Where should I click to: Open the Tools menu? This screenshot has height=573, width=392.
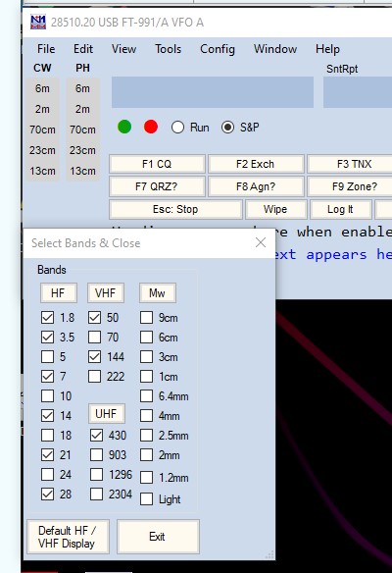[x=168, y=49]
